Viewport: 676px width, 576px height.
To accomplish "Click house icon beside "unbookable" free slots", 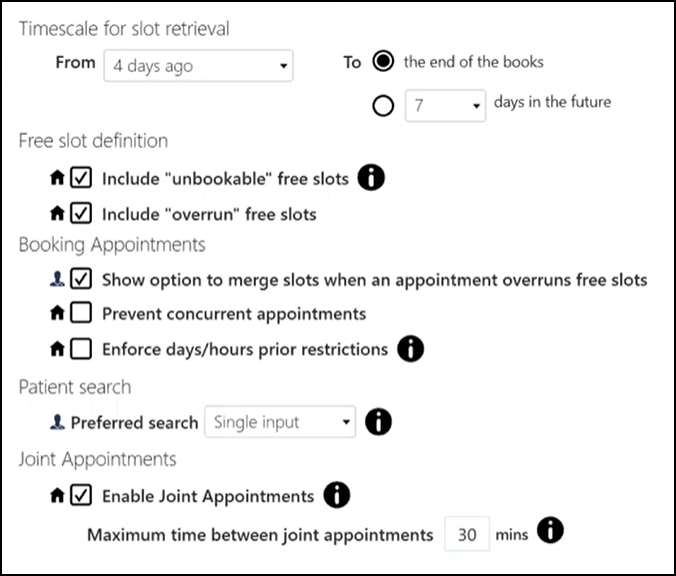I will pyautogui.click(x=58, y=179).
